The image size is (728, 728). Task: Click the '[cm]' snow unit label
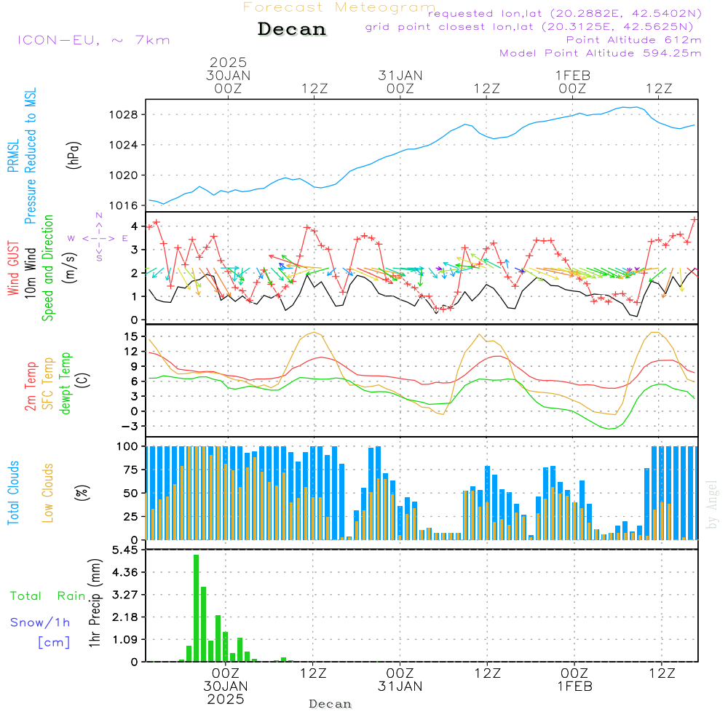coord(54,643)
